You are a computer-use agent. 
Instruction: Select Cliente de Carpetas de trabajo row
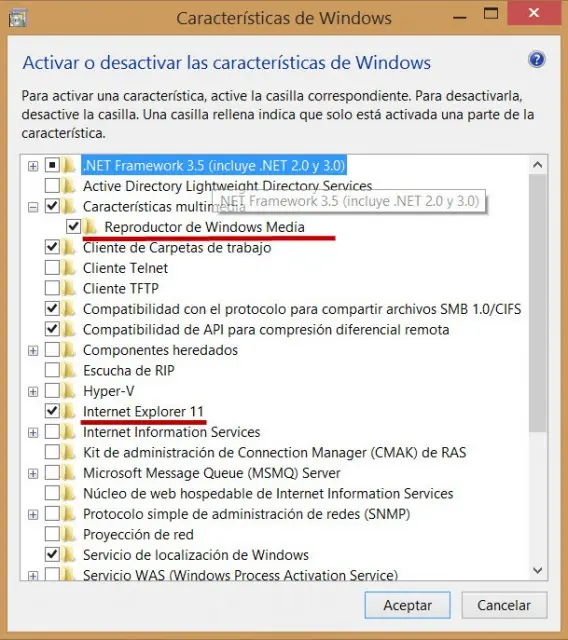pyautogui.click(x=177, y=248)
